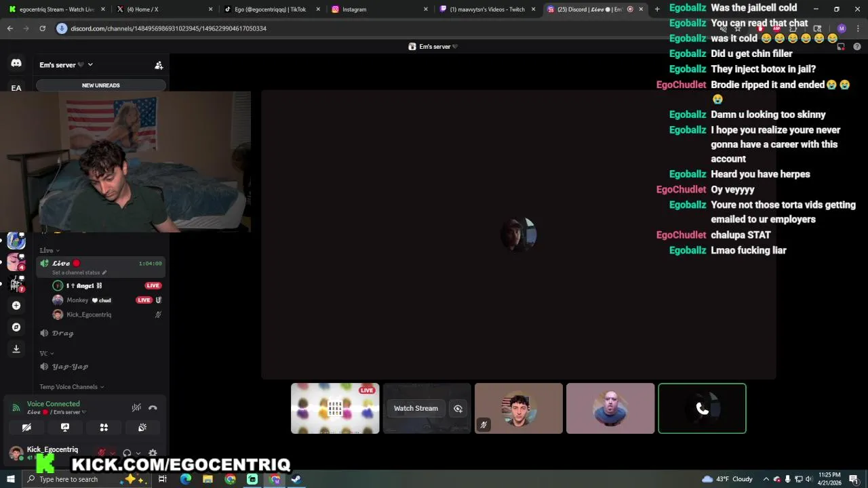Screen dimensions: 868x488
Task: Open taskbar clock showing 11:25 PM
Action: [x=829, y=479]
